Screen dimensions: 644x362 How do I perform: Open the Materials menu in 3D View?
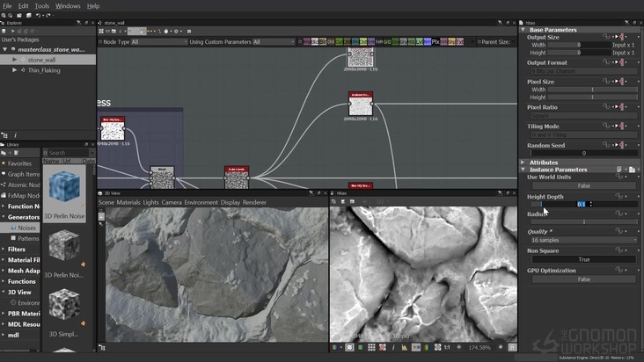pos(128,202)
